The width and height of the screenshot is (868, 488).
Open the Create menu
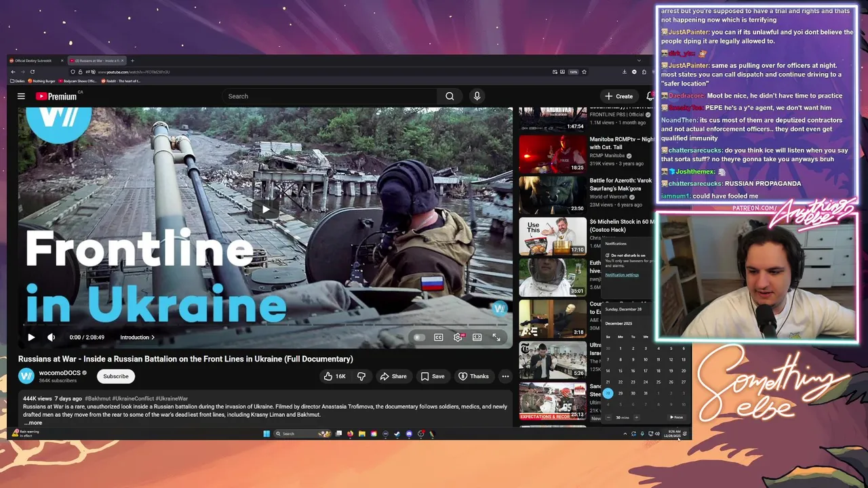pos(619,96)
